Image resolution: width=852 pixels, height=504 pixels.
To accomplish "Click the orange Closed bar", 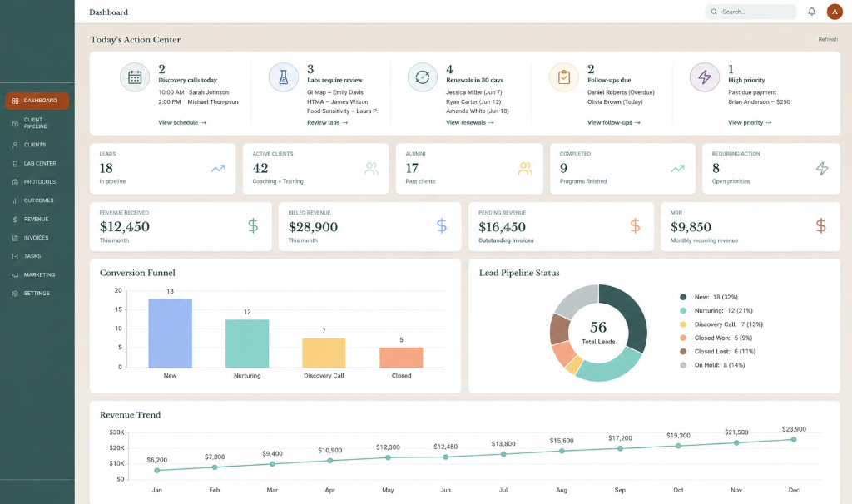I will point(401,358).
